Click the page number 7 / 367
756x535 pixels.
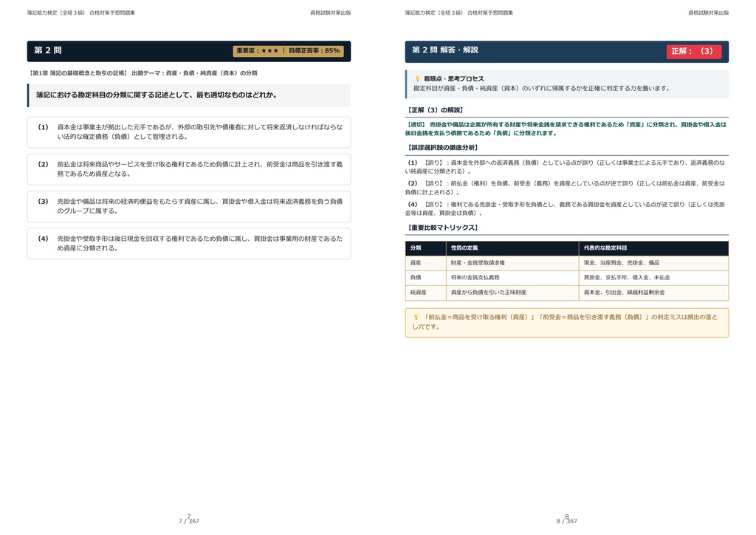click(x=189, y=521)
